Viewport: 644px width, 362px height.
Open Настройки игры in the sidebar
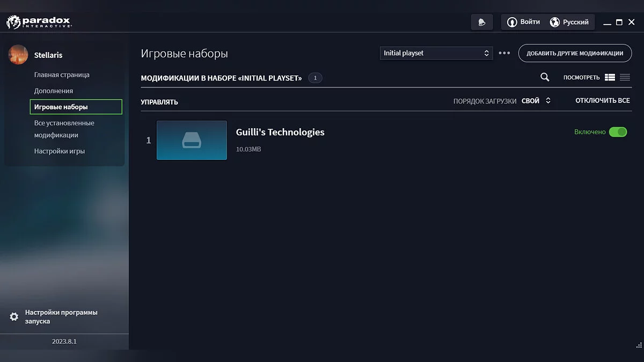[60, 151]
